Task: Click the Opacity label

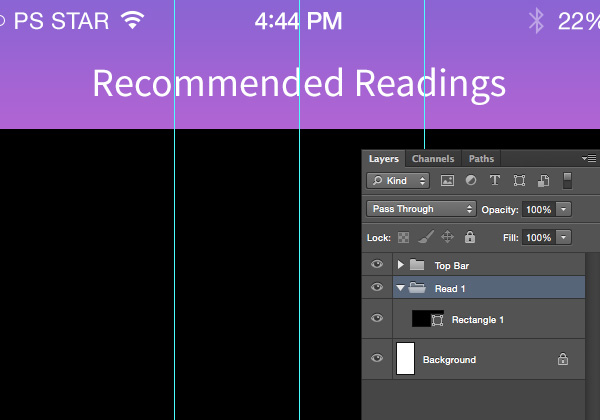Action: 500,210
